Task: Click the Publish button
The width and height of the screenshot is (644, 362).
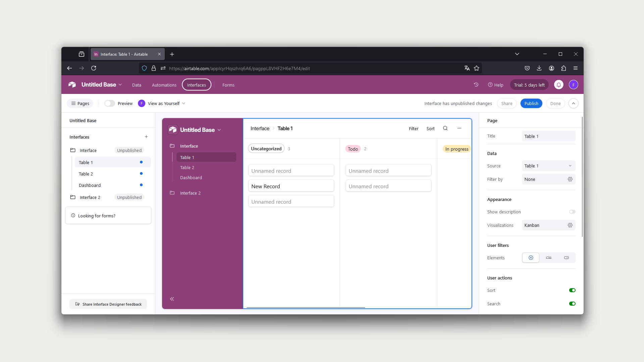Action: click(x=531, y=103)
